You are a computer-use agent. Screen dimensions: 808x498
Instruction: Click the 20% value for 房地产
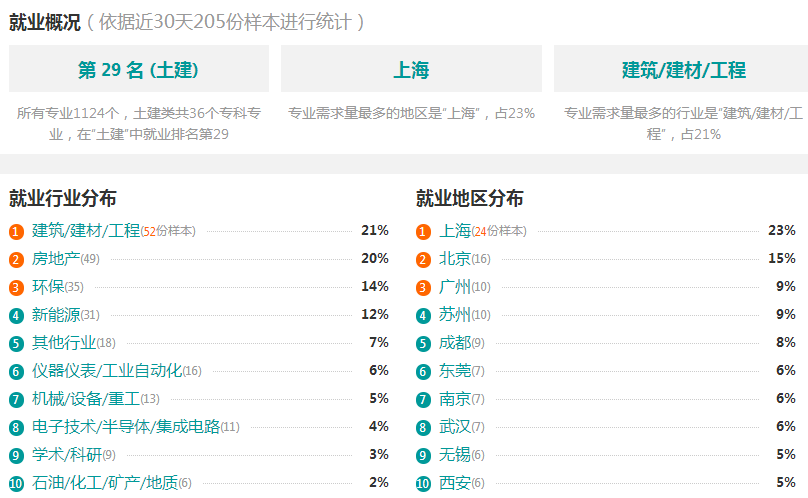point(375,258)
